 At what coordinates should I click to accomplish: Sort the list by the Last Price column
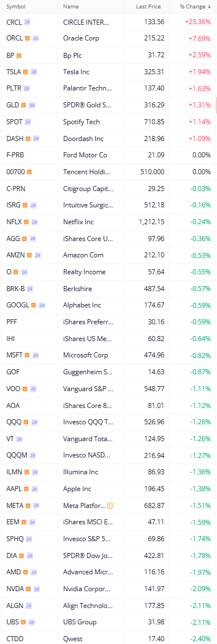coord(148,7)
